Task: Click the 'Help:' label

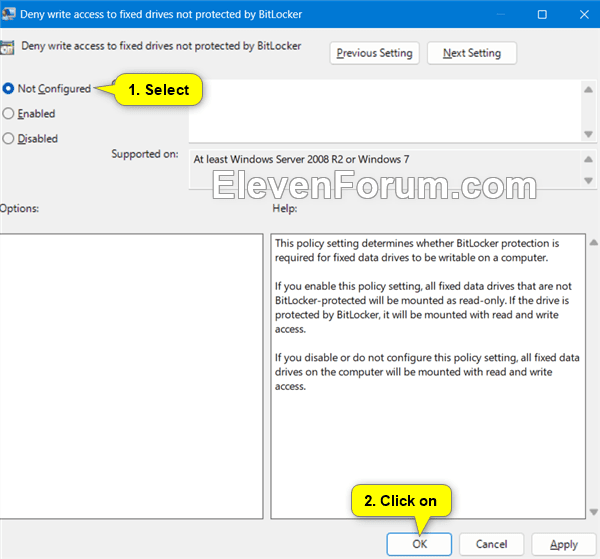Action: 285,209
